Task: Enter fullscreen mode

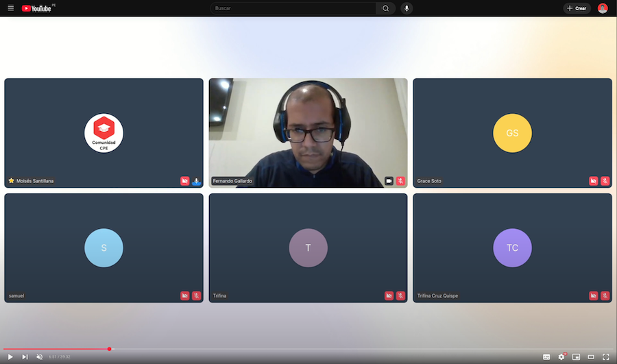Action: click(x=606, y=356)
